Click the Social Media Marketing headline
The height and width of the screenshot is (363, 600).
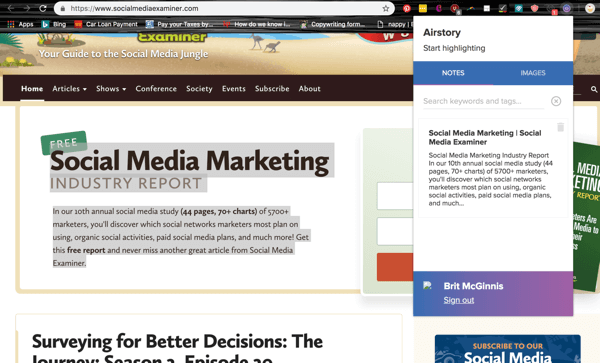tap(189, 161)
